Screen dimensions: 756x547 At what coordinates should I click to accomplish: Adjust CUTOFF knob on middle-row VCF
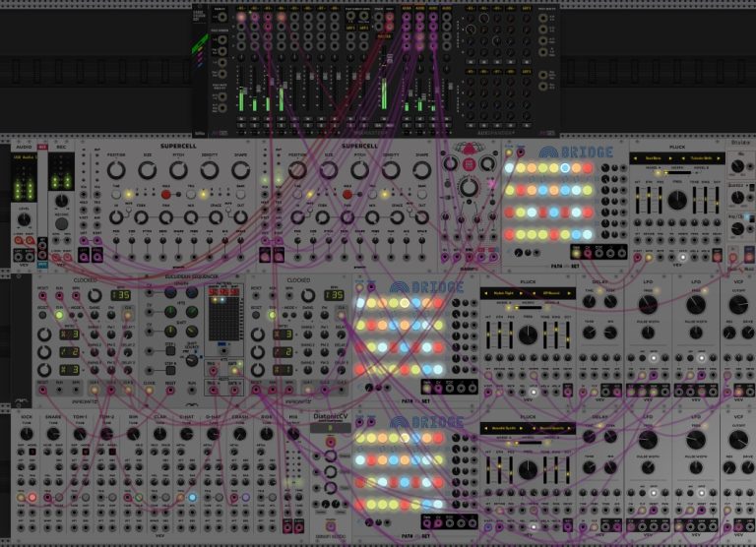(x=738, y=305)
